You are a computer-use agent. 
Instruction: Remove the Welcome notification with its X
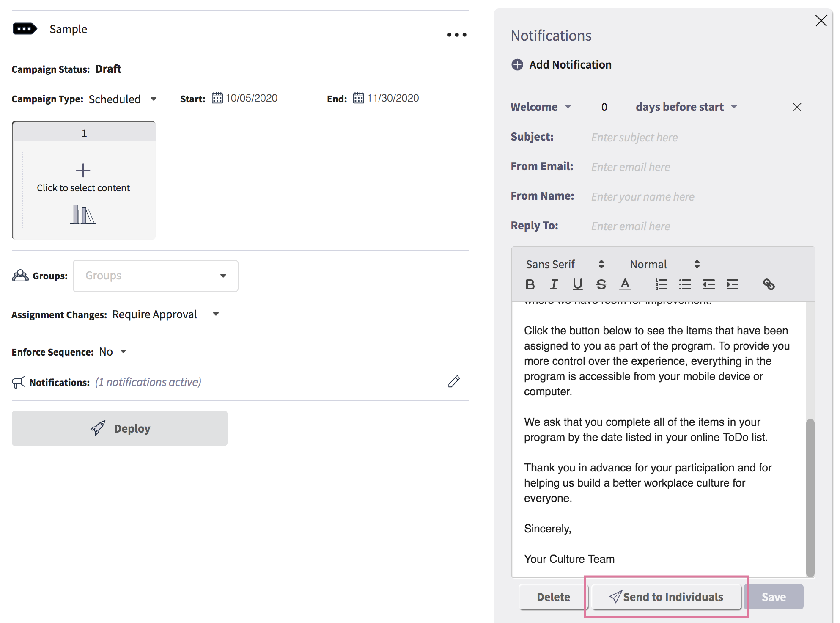[797, 107]
